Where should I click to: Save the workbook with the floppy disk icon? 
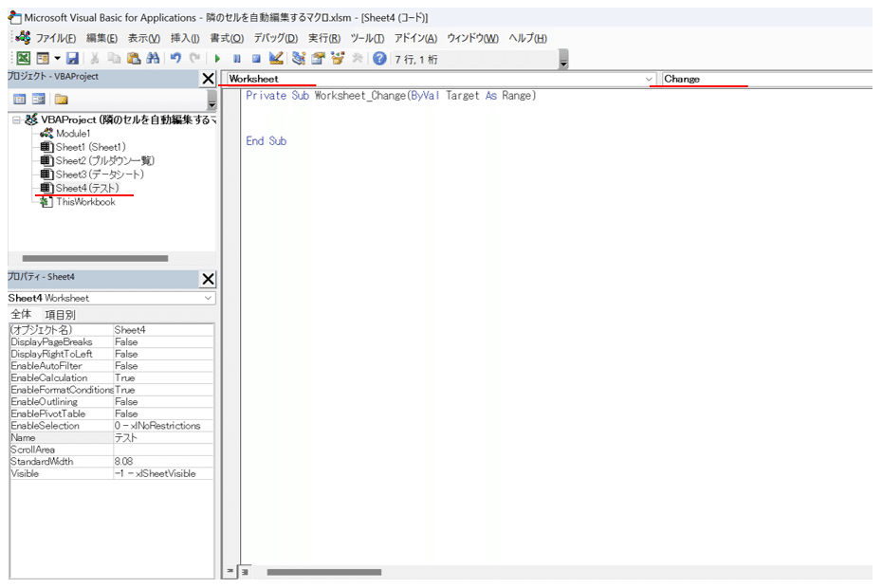[72, 58]
